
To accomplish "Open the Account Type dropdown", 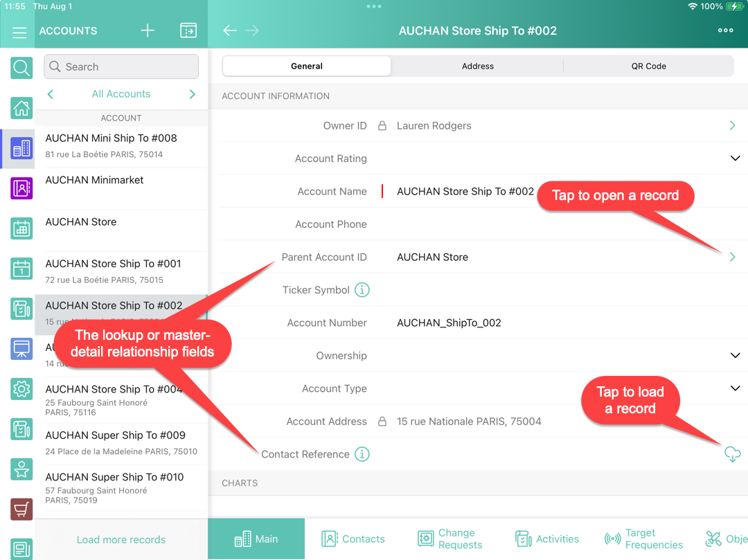I will pos(735,388).
